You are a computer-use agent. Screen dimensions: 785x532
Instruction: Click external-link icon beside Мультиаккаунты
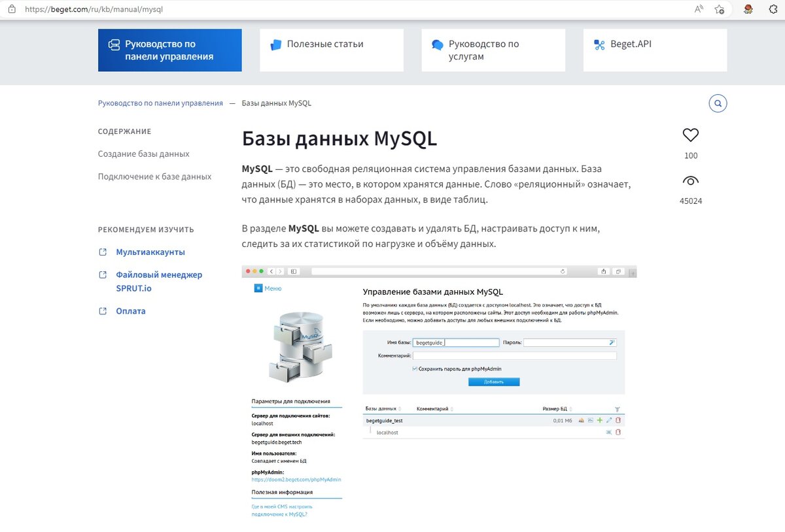102,252
